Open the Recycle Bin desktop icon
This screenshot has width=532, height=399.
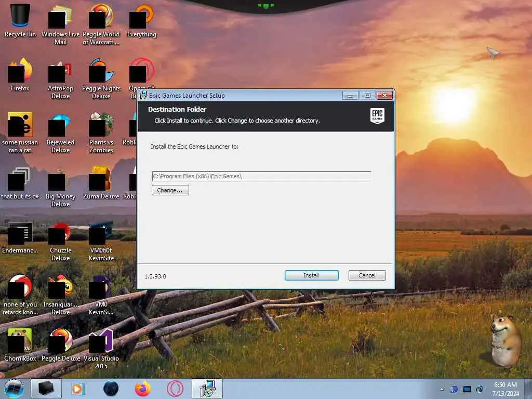[20, 20]
